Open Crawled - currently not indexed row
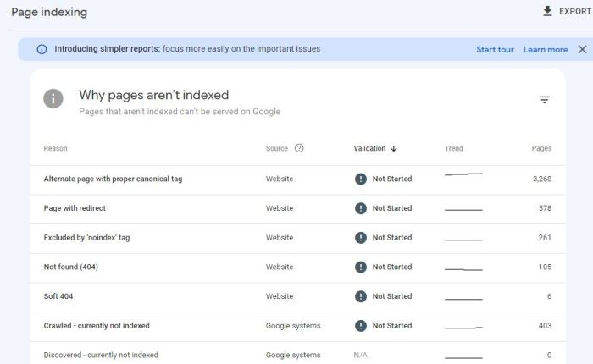 [97, 326]
